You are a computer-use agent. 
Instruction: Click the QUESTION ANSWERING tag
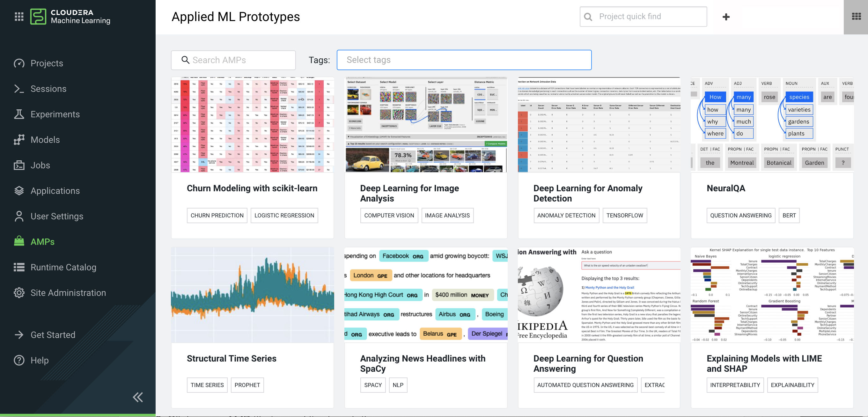741,215
